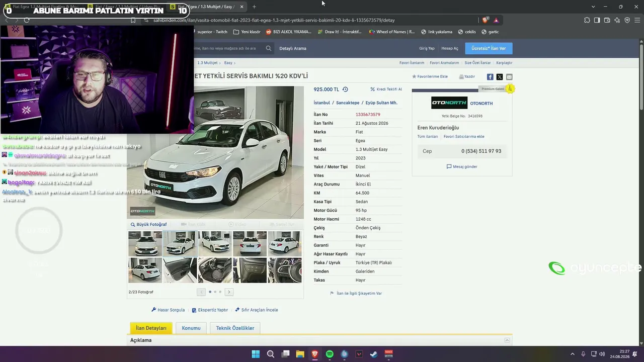The width and height of the screenshot is (644, 362).
Task: Click the Giriş Yap link
Action: pyautogui.click(x=427, y=48)
